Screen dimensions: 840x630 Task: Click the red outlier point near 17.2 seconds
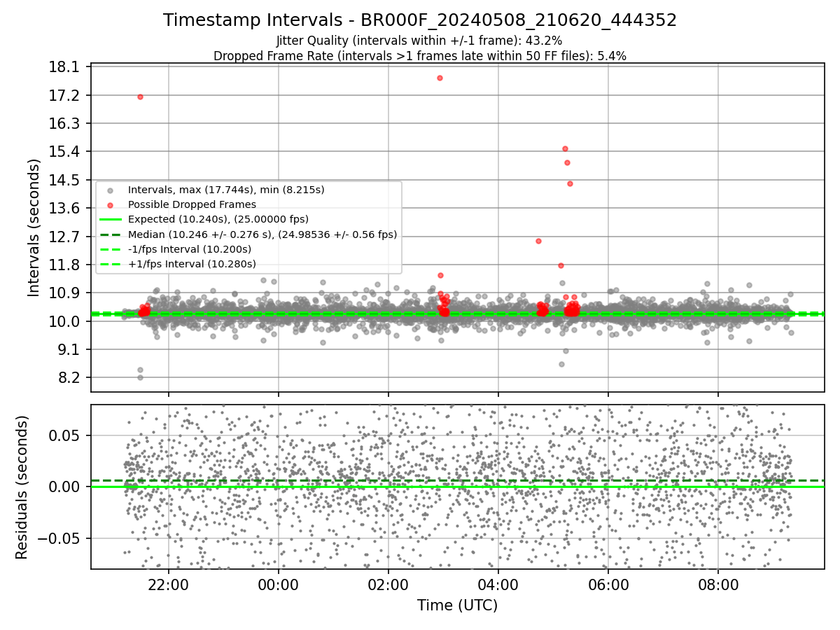tap(140, 97)
